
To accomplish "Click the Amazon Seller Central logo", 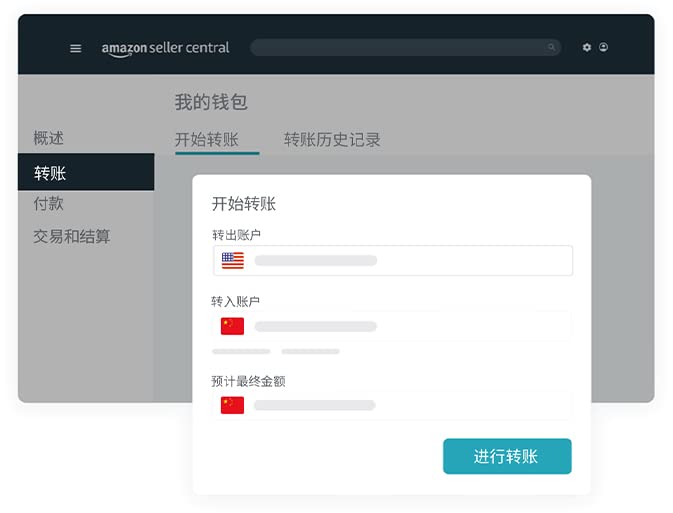I will point(165,48).
